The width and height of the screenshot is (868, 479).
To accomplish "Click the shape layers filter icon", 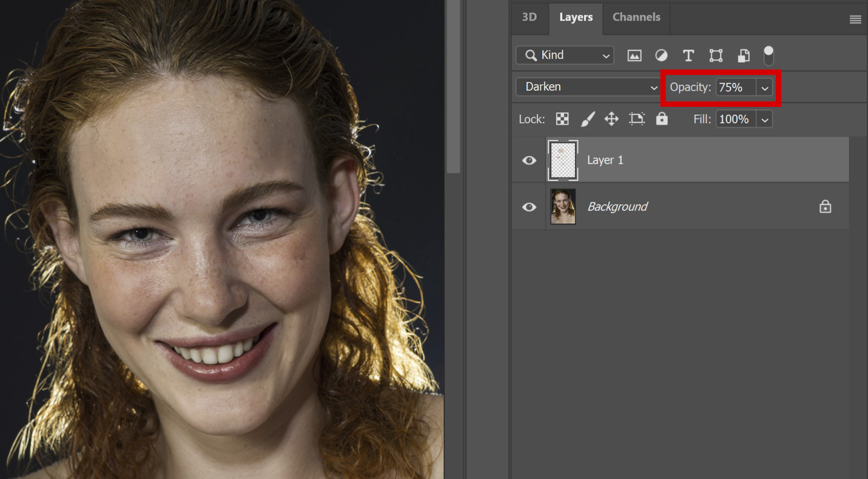I will [x=716, y=55].
